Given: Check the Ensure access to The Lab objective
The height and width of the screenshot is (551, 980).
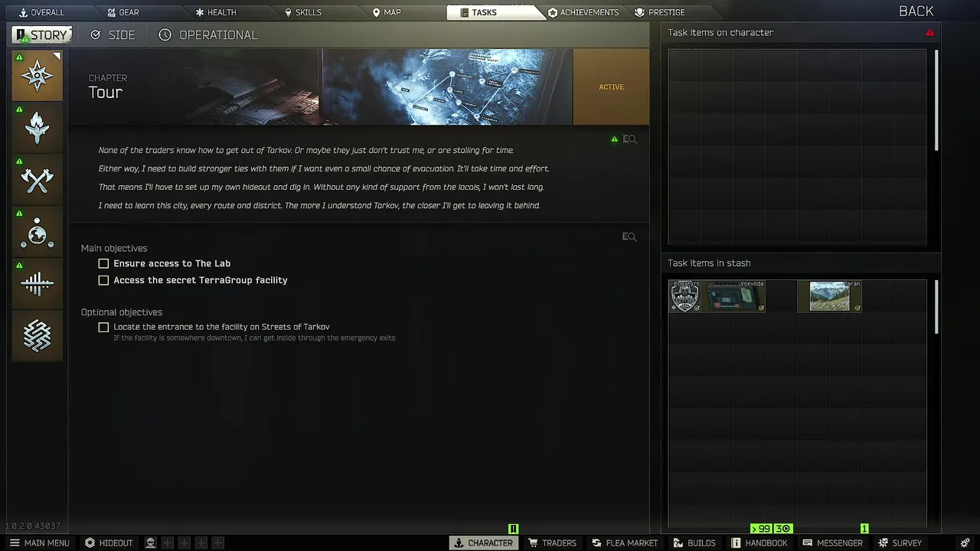Looking at the screenshot, I should [103, 263].
